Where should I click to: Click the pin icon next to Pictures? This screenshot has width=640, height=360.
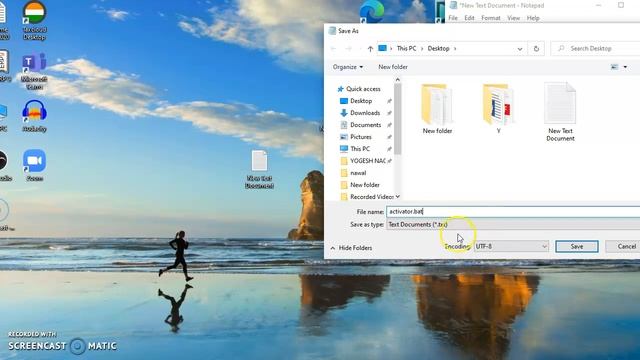coord(389,137)
